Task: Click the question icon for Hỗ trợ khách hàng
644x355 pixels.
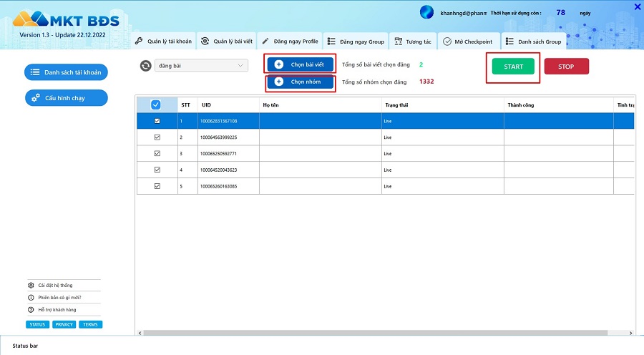Action: [x=31, y=310]
